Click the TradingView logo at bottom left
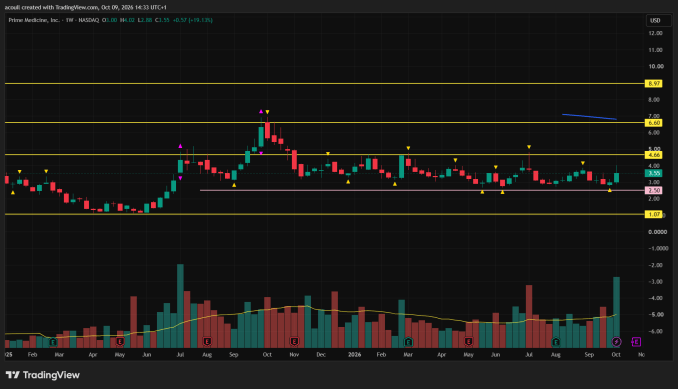Image resolution: width=678 pixels, height=389 pixels. tap(43, 375)
